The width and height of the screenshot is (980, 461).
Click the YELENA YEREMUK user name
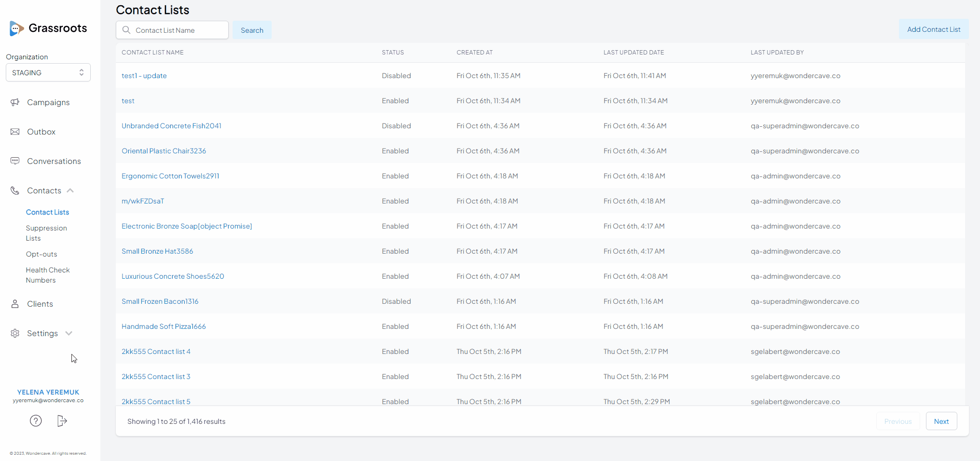click(48, 392)
